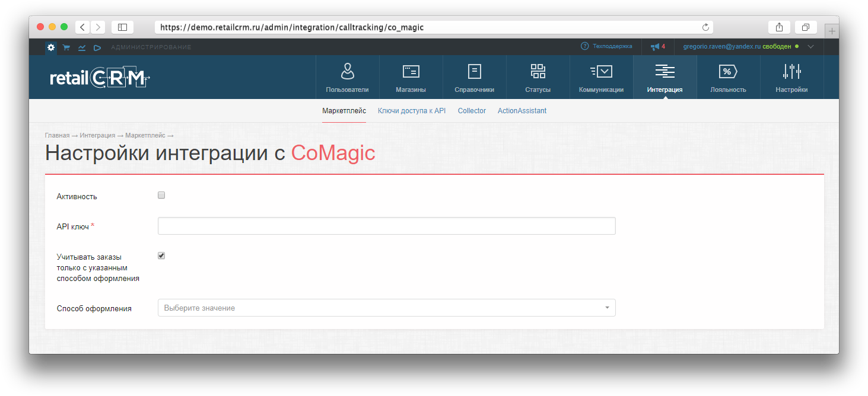Reload the page with refresh icon
Screen dimensions: 868x396
pos(705,27)
